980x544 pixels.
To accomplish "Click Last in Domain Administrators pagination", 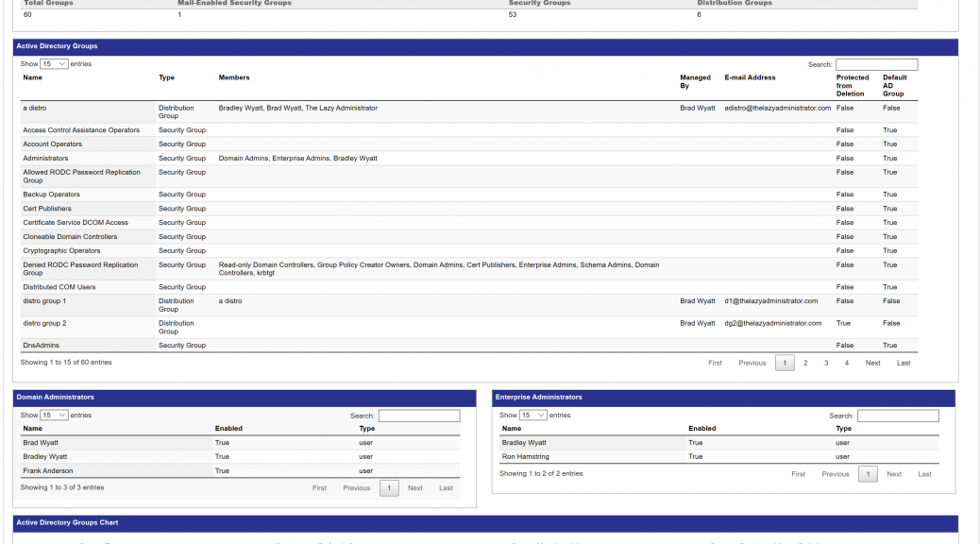I will 446,487.
